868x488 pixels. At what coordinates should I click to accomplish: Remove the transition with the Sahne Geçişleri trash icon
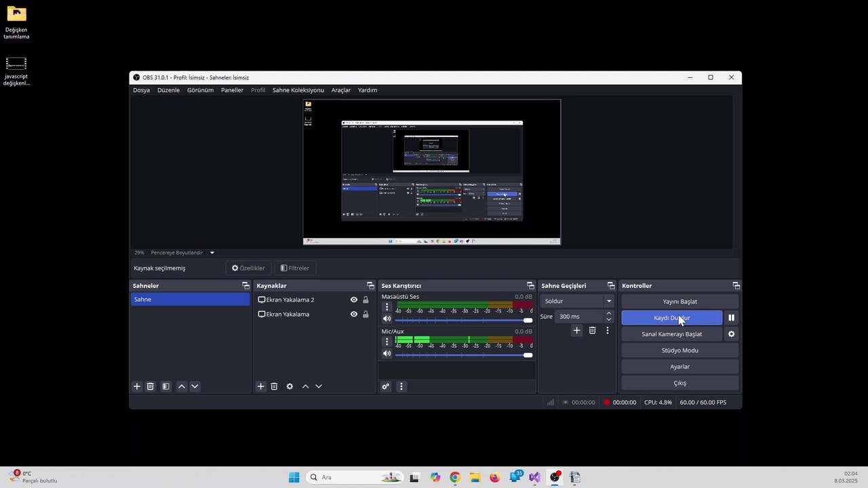click(592, 331)
